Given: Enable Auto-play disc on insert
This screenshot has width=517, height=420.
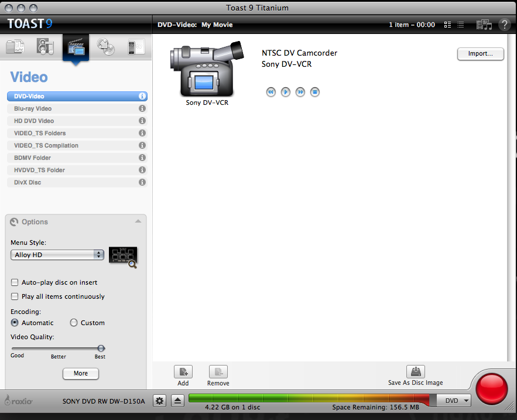Looking at the screenshot, I should 15,282.
